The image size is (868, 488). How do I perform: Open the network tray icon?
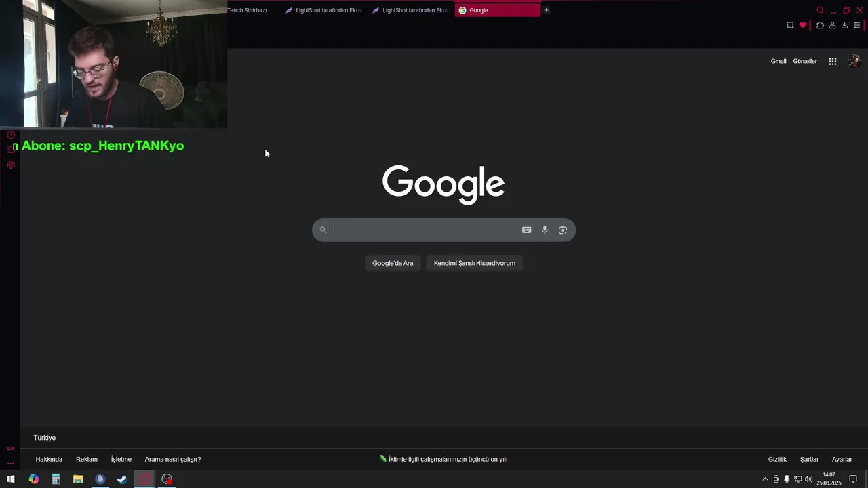pyautogui.click(x=797, y=479)
